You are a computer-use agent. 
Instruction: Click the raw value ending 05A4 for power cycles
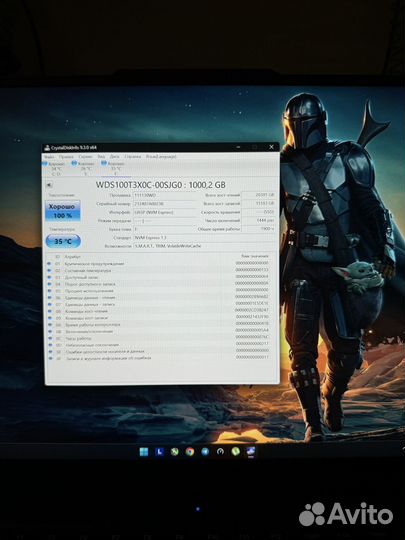coord(252,330)
